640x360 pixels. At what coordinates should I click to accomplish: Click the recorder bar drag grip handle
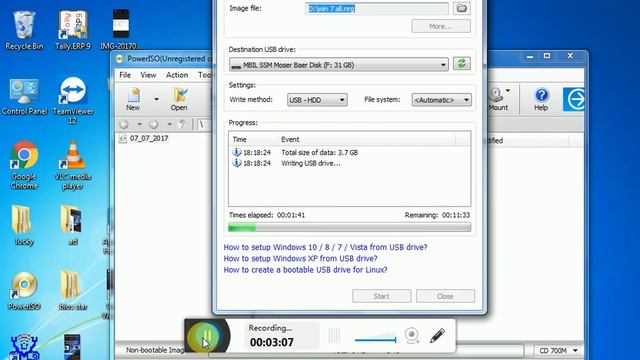click(334, 336)
